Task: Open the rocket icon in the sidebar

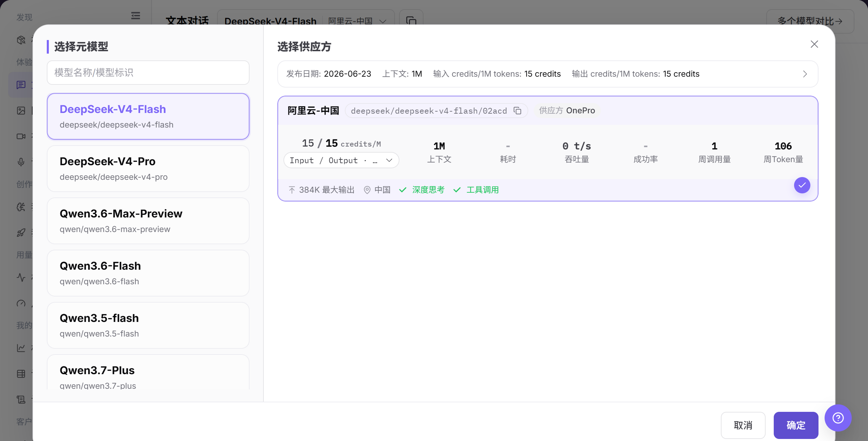Action: tap(21, 233)
